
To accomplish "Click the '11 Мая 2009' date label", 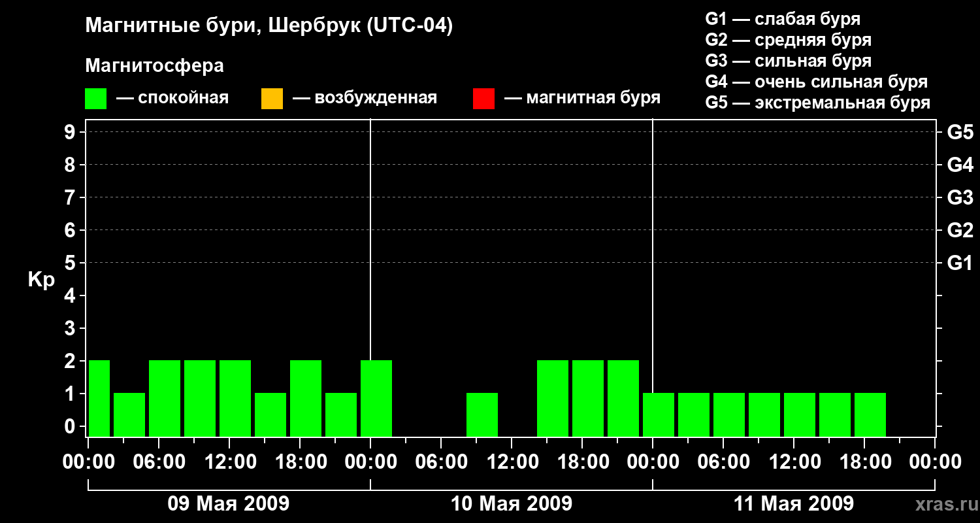I will click(x=793, y=504).
